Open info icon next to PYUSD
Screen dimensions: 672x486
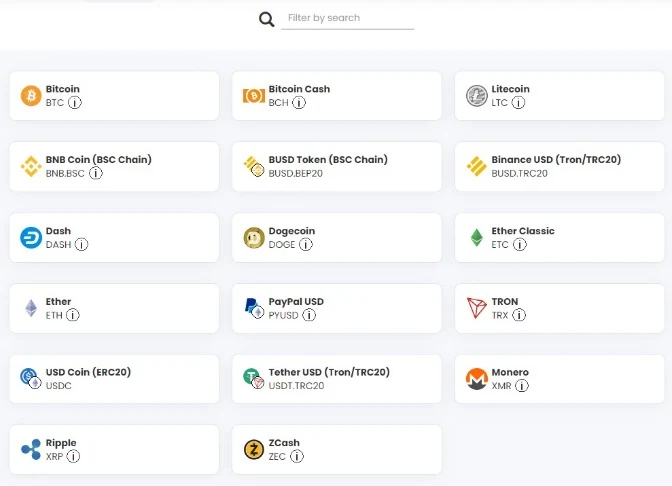[x=309, y=315]
